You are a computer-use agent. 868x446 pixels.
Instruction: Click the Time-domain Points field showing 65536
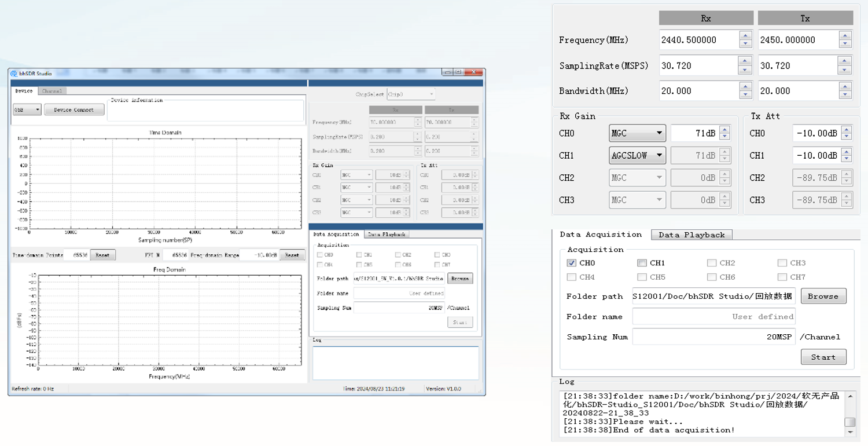(77, 255)
